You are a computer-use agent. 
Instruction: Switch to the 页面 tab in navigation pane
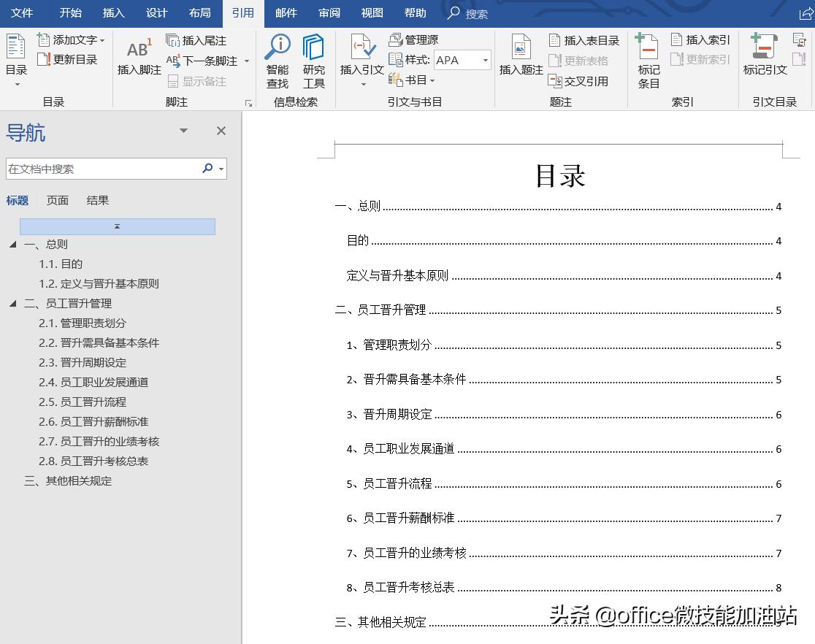[x=57, y=199]
